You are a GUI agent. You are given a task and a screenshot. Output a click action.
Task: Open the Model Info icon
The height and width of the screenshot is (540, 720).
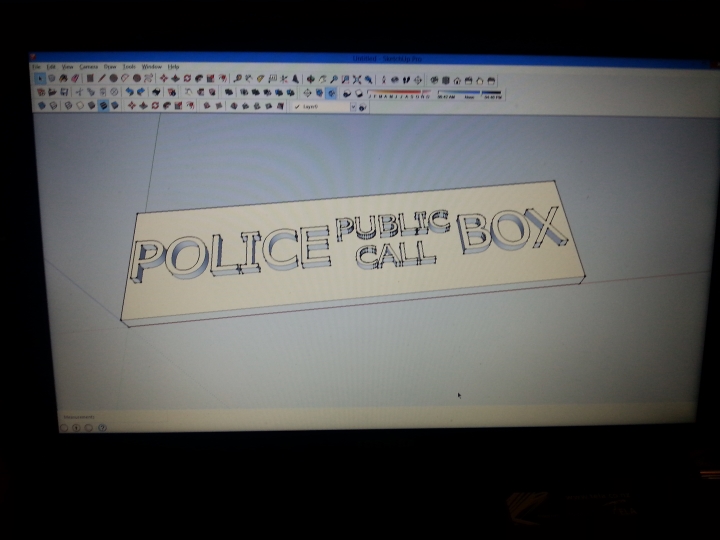pyautogui.click(x=171, y=92)
